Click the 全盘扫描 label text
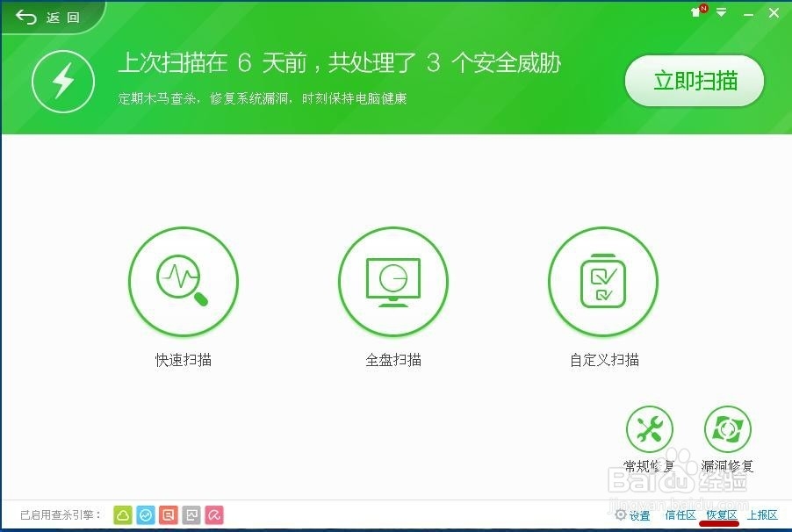The height and width of the screenshot is (532, 792). coord(393,360)
